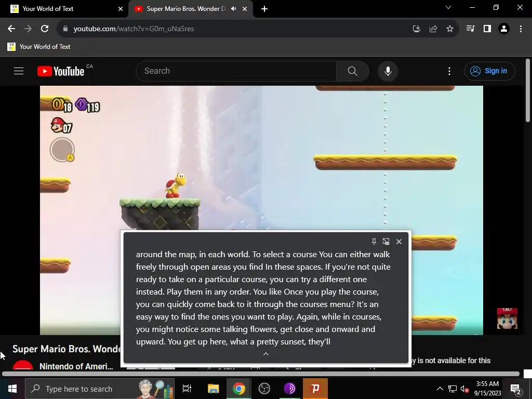Open Tor Browser from the taskbar

coord(289,389)
